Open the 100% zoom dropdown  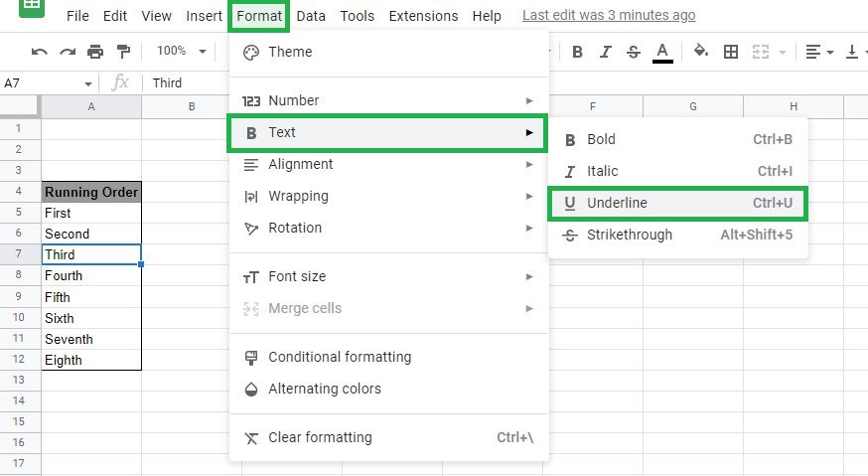pyautogui.click(x=181, y=51)
